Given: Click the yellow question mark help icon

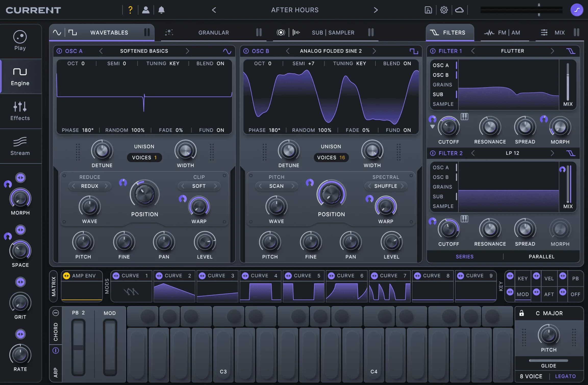Looking at the screenshot, I should pyautogui.click(x=130, y=10).
